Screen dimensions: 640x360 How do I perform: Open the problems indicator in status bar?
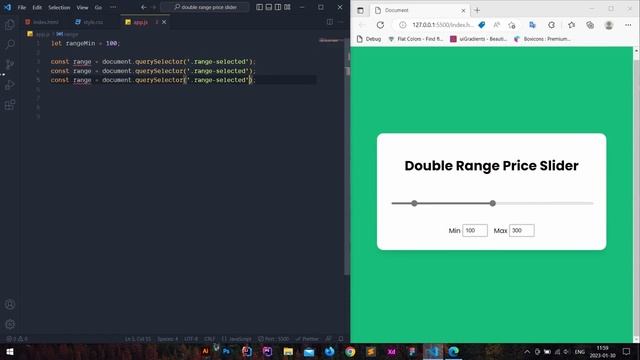point(17,339)
